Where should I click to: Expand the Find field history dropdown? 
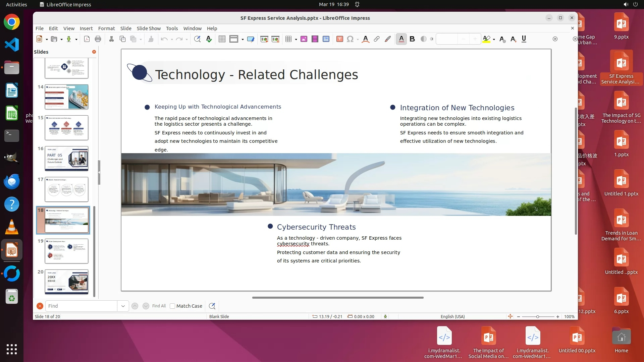pyautogui.click(x=123, y=306)
